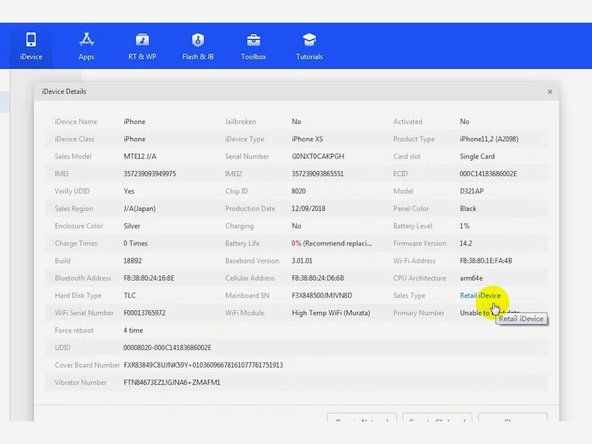Select the Card slot Single Card value
The image size is (592, 444).
point(477,156)
